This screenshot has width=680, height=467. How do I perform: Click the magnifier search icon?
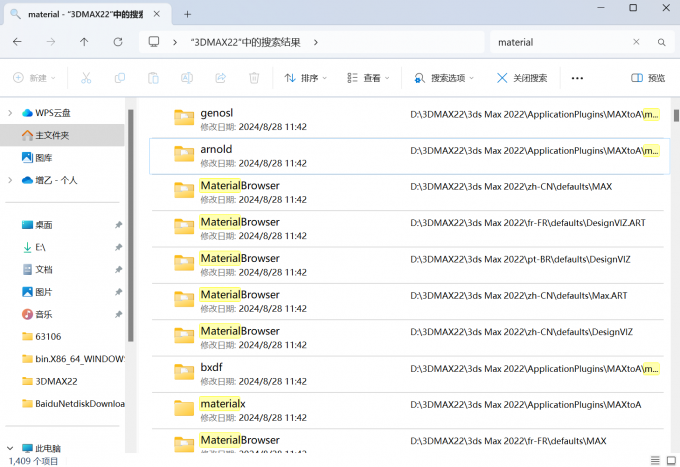coord(661,42)
